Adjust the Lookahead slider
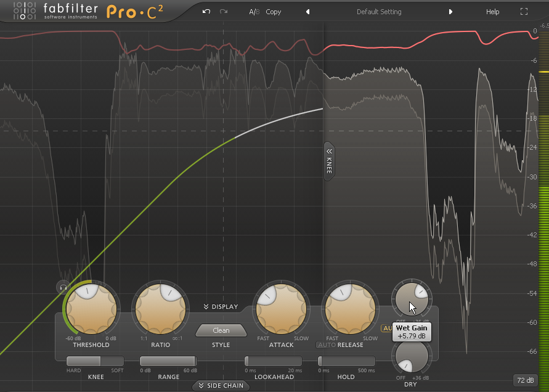 point(273,361)
